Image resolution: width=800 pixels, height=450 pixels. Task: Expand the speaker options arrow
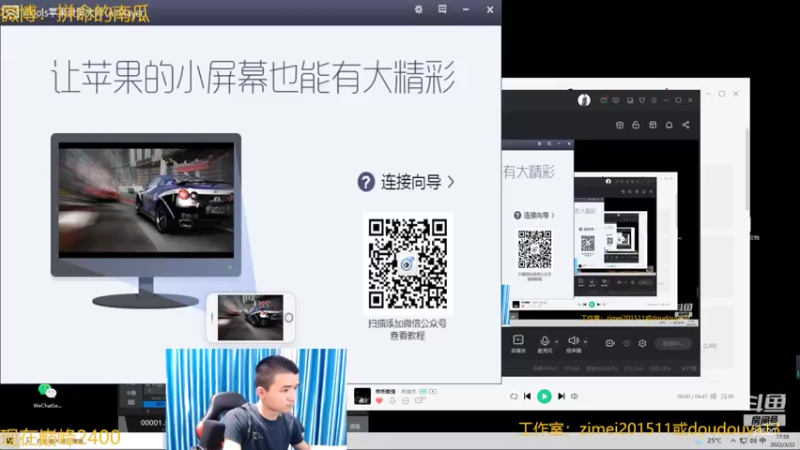pyautogui.click(x=585, y=341)
